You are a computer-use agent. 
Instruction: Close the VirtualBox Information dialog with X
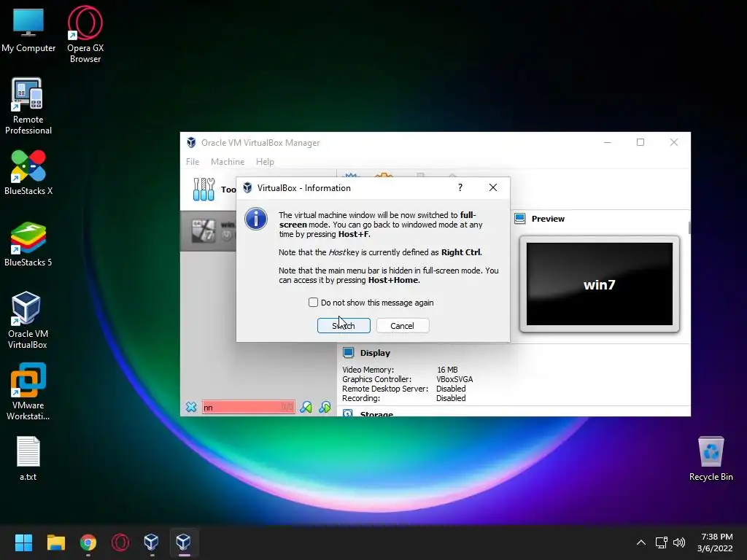[493, 187]
